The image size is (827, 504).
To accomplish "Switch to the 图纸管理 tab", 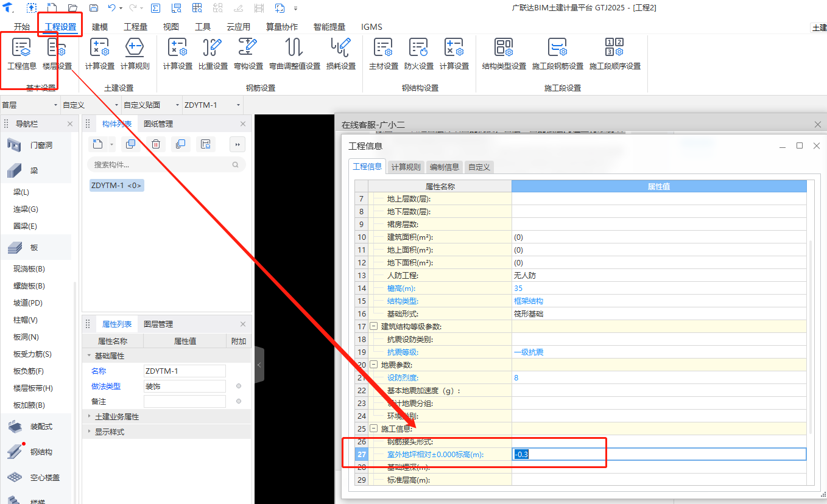I will [158, 124].
